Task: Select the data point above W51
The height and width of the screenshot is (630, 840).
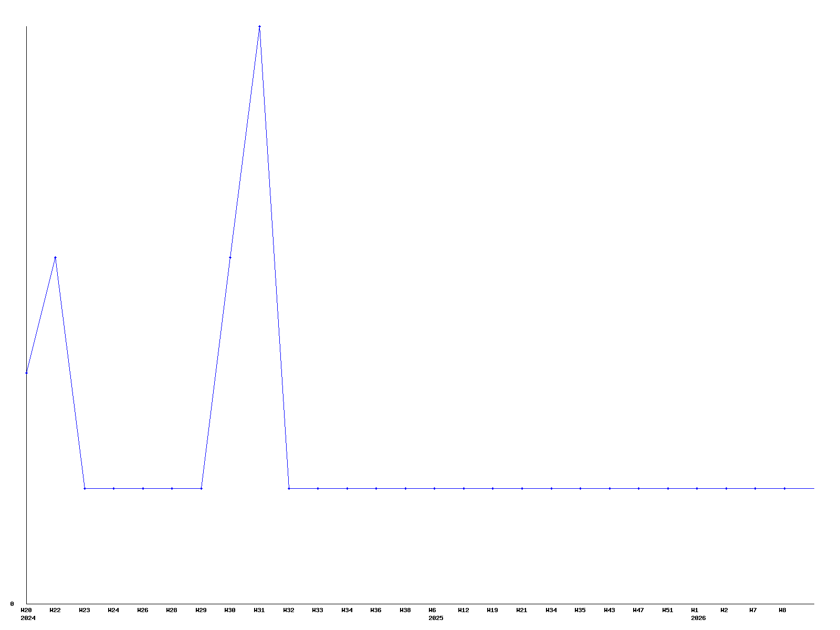Action: [668, 488]
